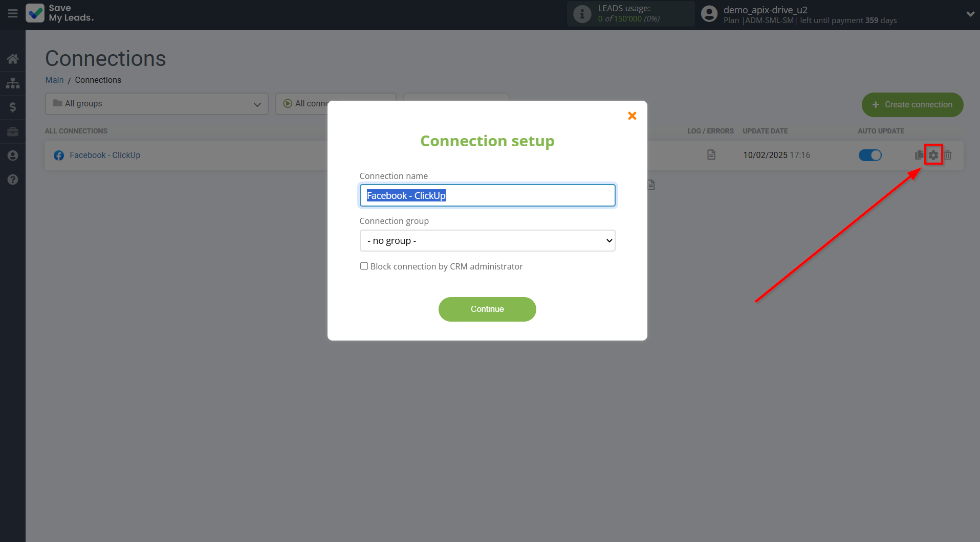The width and height of the screenshot is (980, 542).
Task: Click the Main breadcrumb link
Action: 54,80
